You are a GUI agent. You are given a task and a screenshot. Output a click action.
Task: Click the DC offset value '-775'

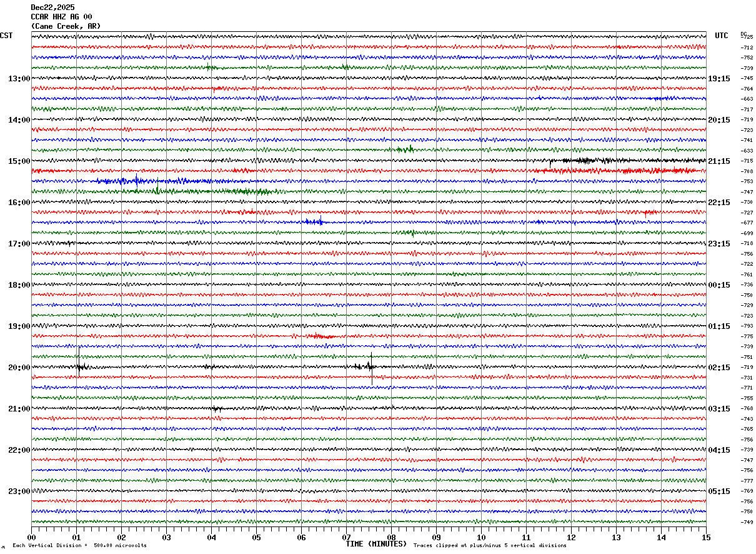pyautogui.click(x=747, y=336)
